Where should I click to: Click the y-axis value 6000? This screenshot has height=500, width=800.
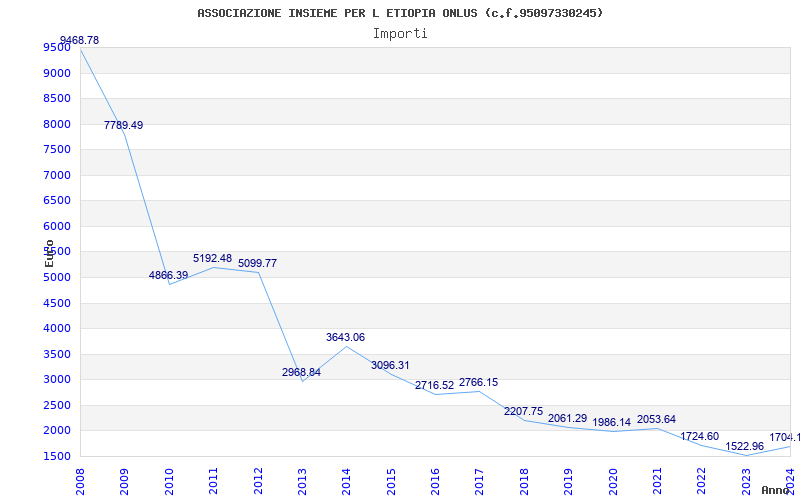(57, 227)
